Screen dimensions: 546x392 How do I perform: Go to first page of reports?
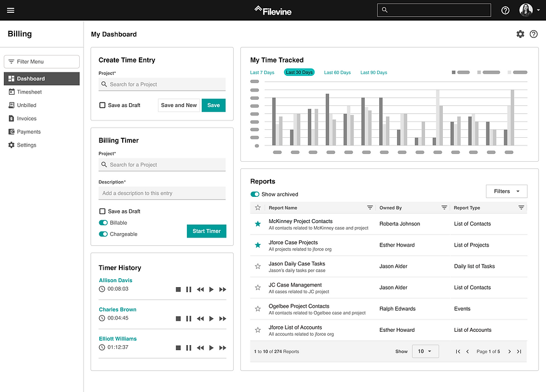click(458, 352)
